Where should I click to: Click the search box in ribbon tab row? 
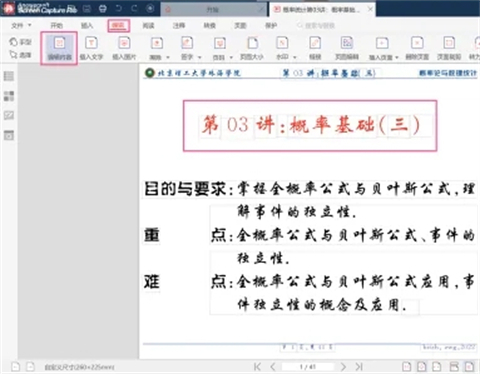point(316,25)
